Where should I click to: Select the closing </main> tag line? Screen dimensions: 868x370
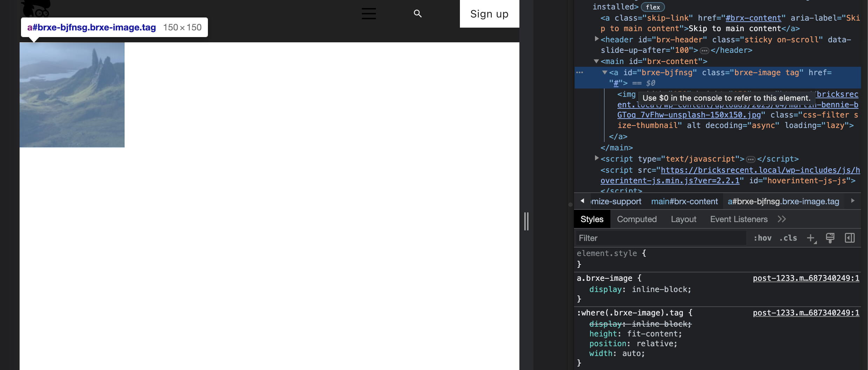617,148
